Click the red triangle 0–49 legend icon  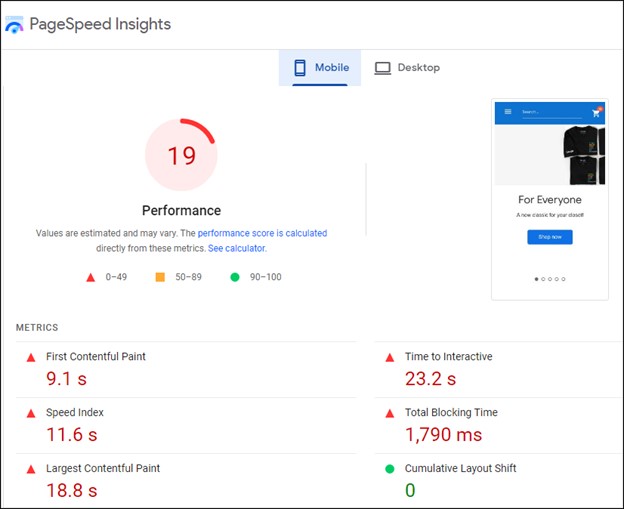click(x=91, y=277)
